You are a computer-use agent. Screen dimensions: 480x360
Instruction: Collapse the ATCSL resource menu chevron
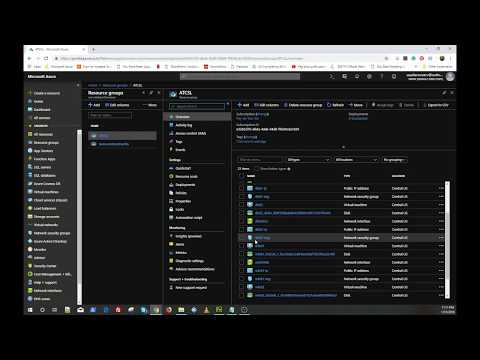[228, 104]
